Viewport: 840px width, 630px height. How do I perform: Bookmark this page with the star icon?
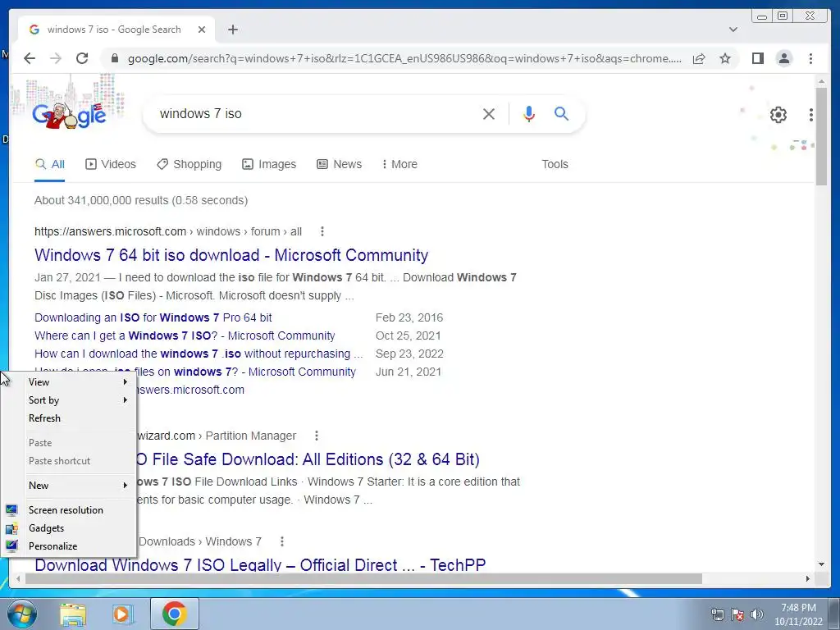[725, 58]
